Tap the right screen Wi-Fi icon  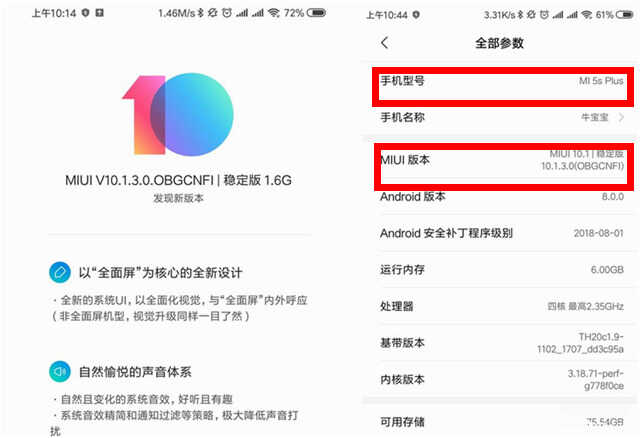tap(587, 15)
